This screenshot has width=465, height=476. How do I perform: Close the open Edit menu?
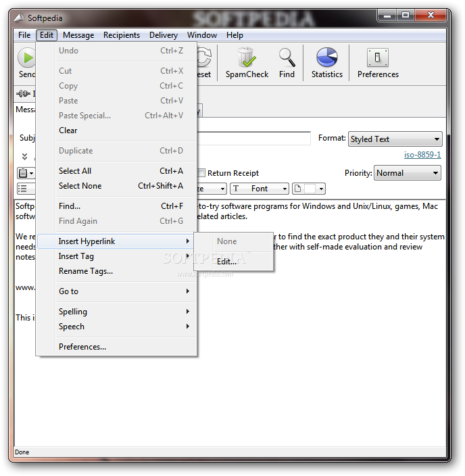[x=47, y=35]
